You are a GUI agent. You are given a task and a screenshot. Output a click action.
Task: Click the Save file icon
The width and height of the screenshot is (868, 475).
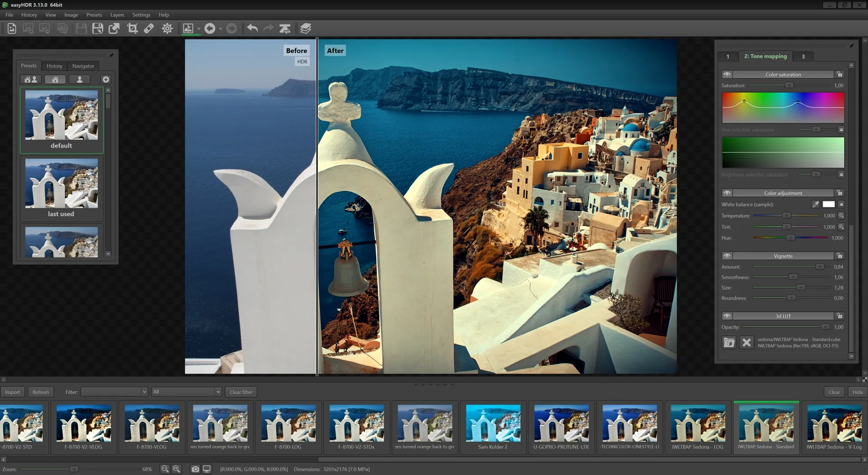(81, 28)
